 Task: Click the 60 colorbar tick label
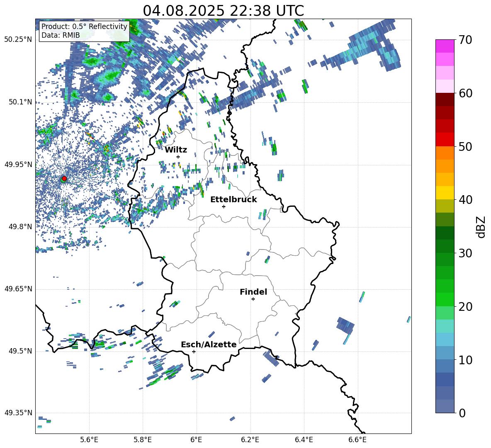tap(465, 93)
